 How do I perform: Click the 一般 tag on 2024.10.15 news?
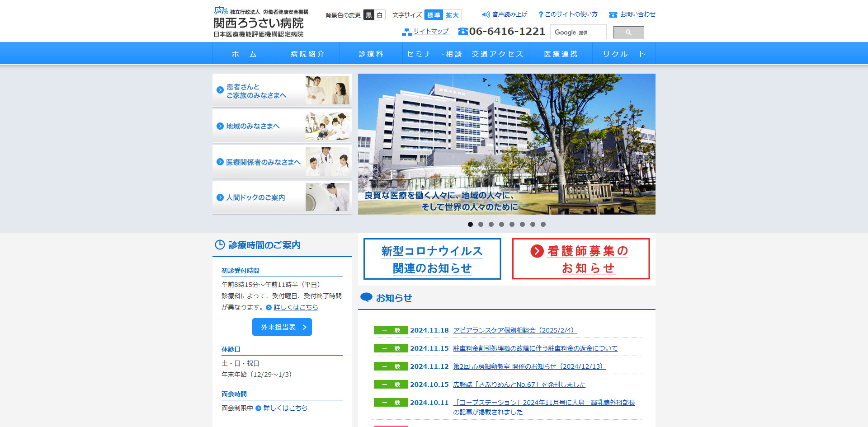391,385
